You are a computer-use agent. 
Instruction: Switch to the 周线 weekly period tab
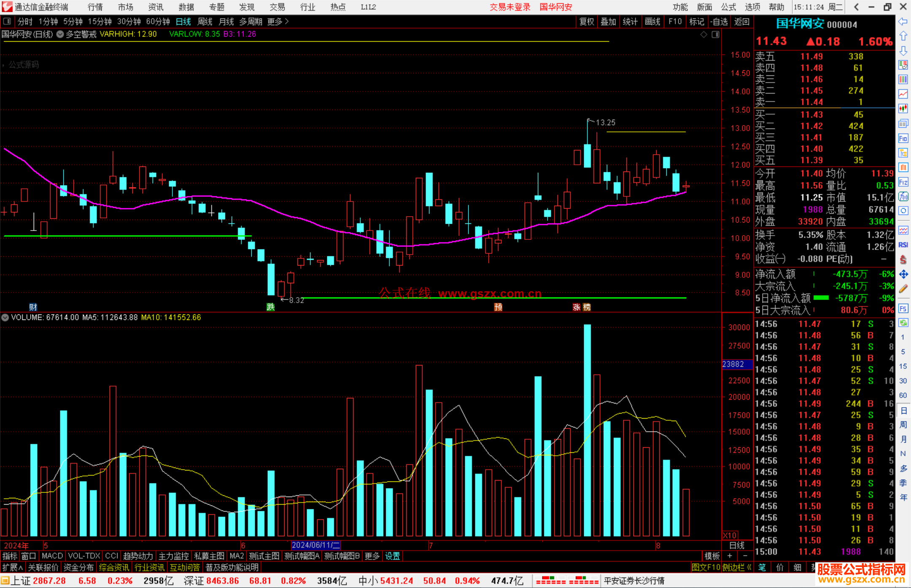click(x=205, y=21)
